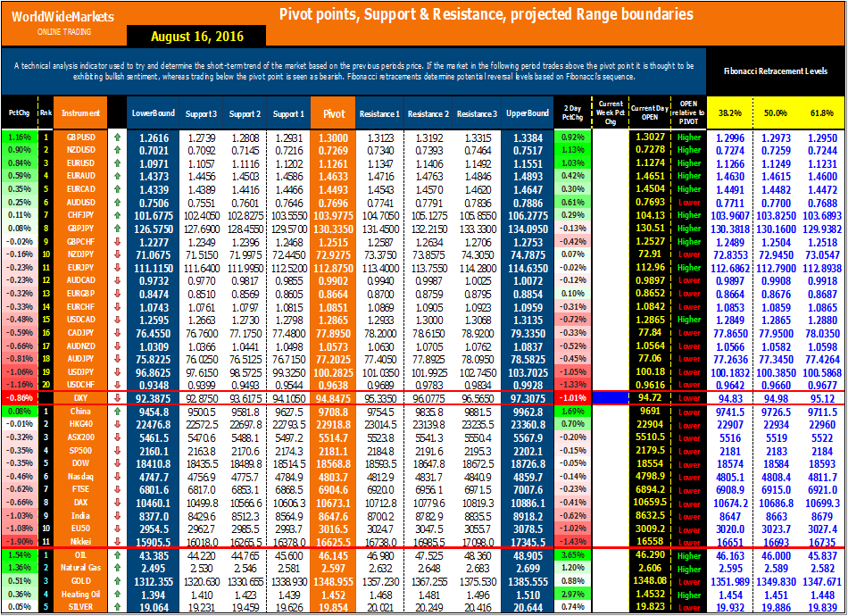Click the green up arrow beside OIL
Screen dimensions: 848x616
pos(117,555)
